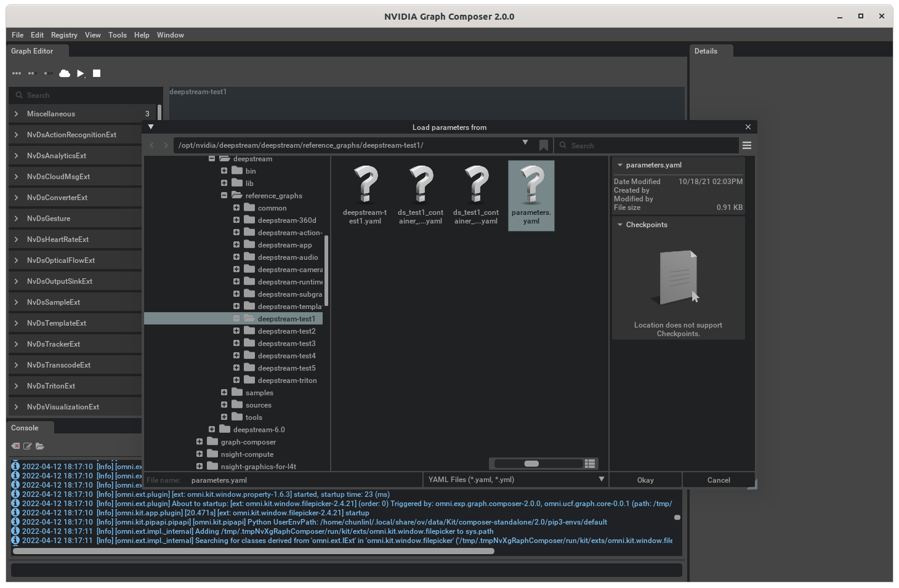Image resolution: width=899 pixels, height=588 pixels.
Task: Expand the NvDsTrackerExt category
Action: click(x=16, y=344)
